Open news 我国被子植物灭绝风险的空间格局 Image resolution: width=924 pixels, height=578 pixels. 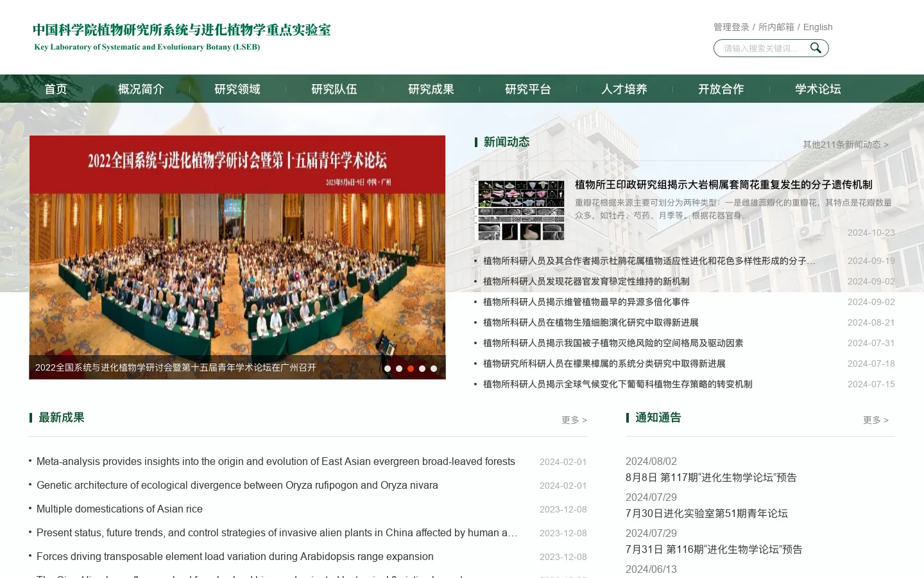(613, 343)
